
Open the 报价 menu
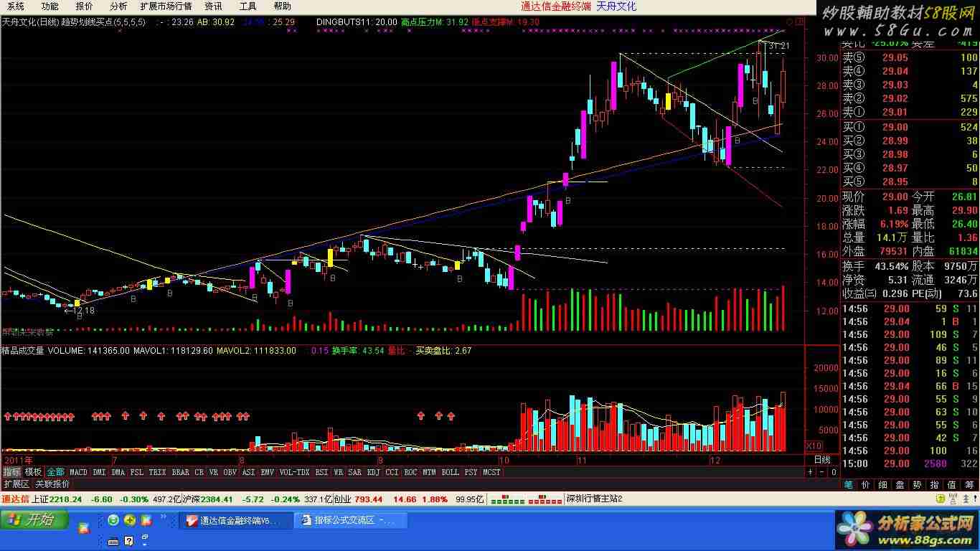click(x=84, y=6)
